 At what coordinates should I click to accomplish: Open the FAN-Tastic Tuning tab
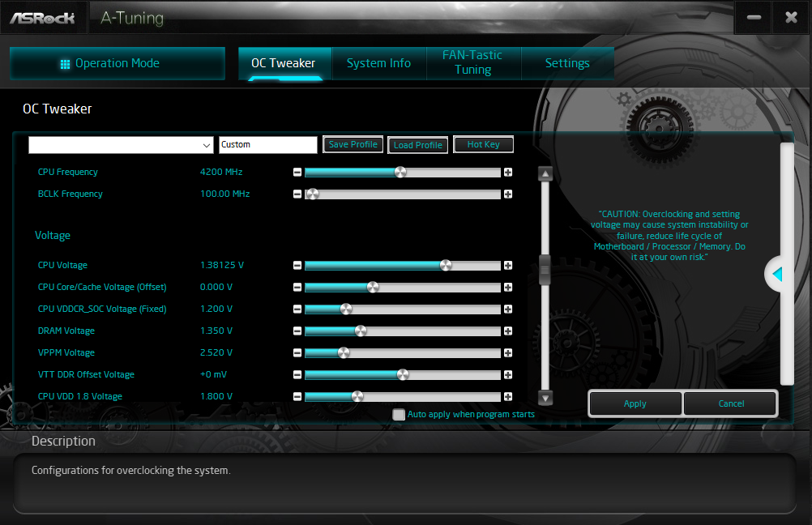(x=473, y=63)
